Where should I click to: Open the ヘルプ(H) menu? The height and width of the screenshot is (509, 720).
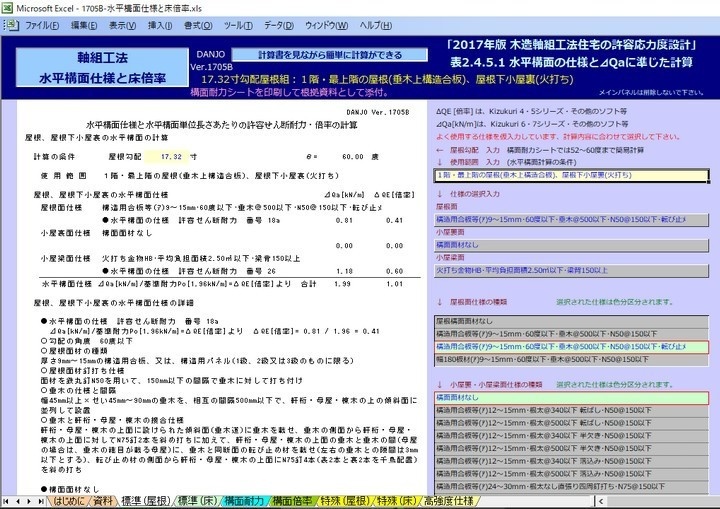click(x=376, y=25)
